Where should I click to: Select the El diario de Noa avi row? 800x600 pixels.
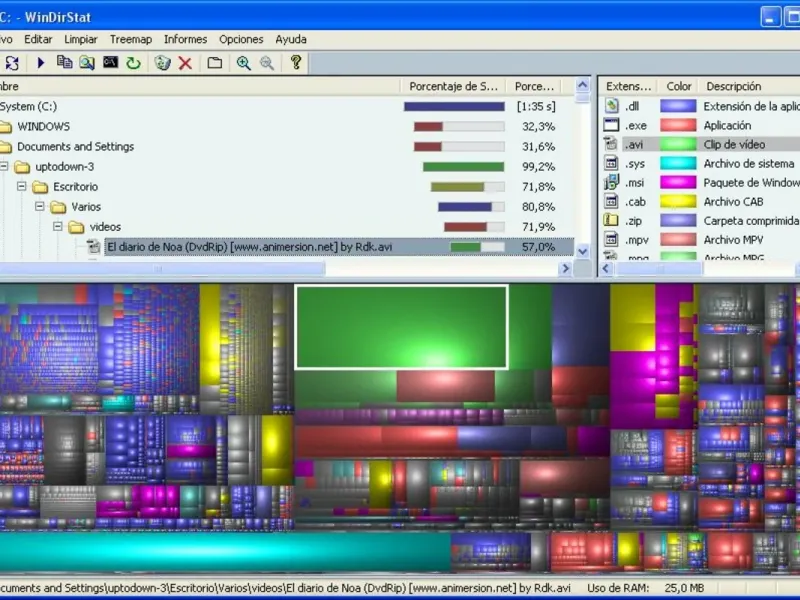click(x=339, y=247)
